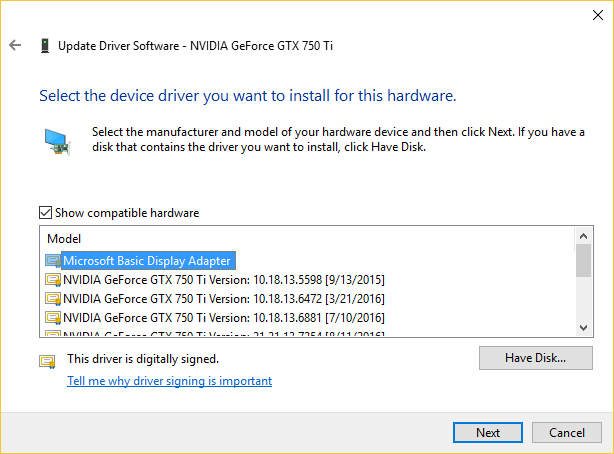Click the certificate icon for version 10.18.13.6881
614x454 pixels.
(53, 317)
